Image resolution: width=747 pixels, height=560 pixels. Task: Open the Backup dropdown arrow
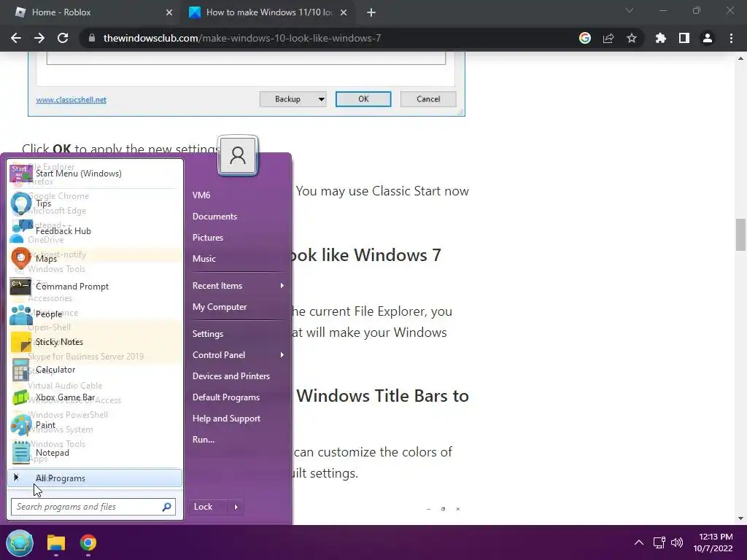[322, 99]
